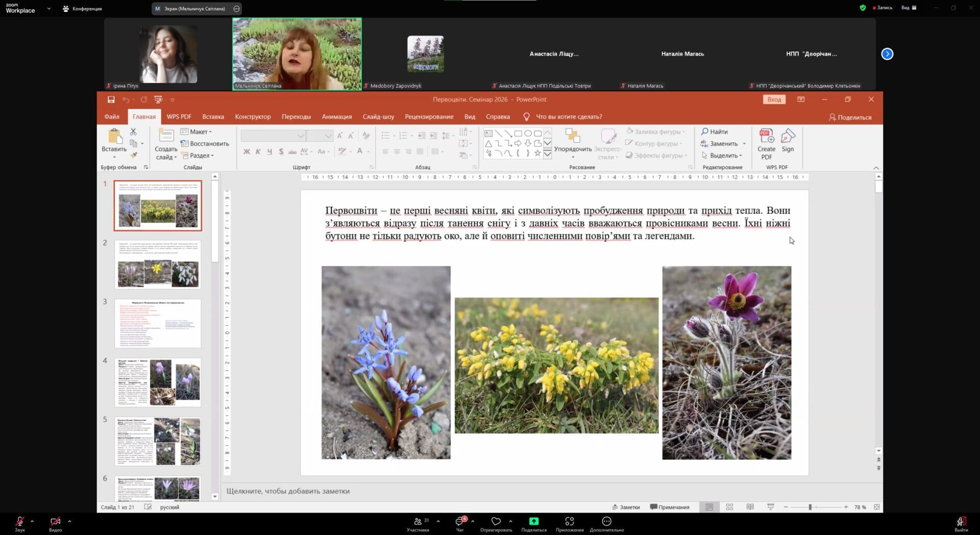Screen dimensions: 980x535
Task: Click the Zoom Share screen icon
Action: [x=533, y=521]
